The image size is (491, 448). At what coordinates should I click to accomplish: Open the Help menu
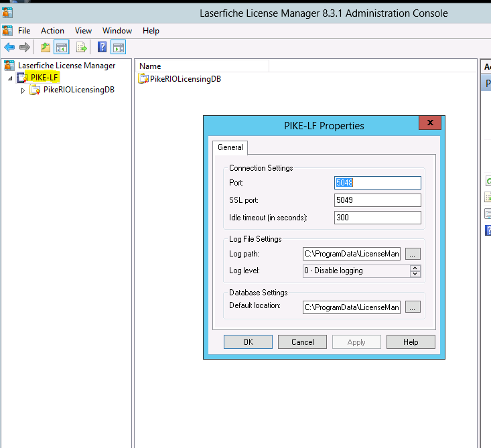click(x=151, y=31)
